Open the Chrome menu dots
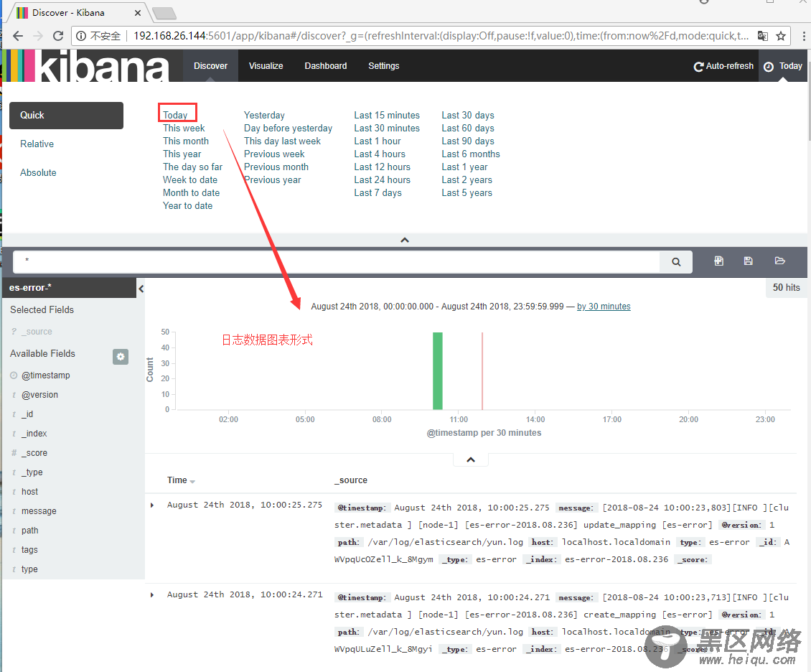Viewport: 811px width, 672px height. (x=803, y=36)
